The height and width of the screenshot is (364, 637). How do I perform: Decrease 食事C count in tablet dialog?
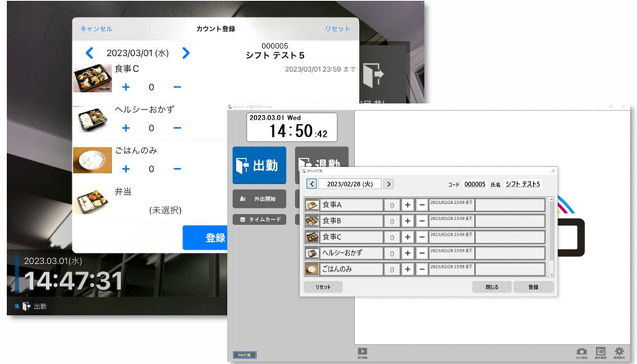pos(177,87)
